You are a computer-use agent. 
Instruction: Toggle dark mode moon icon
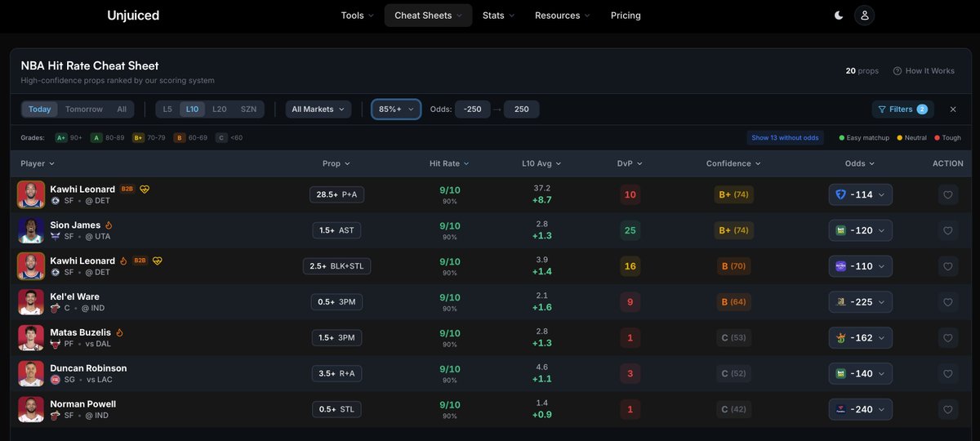tap(839, 16)
